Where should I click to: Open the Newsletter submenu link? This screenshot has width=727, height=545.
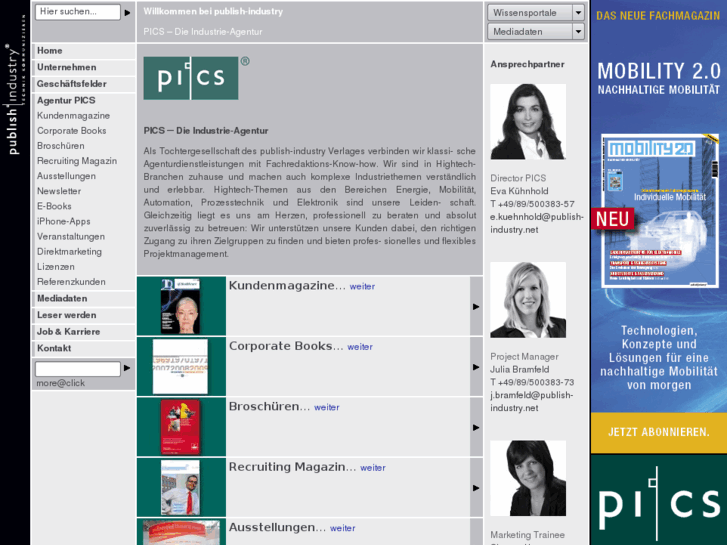(x=59, y=191)
